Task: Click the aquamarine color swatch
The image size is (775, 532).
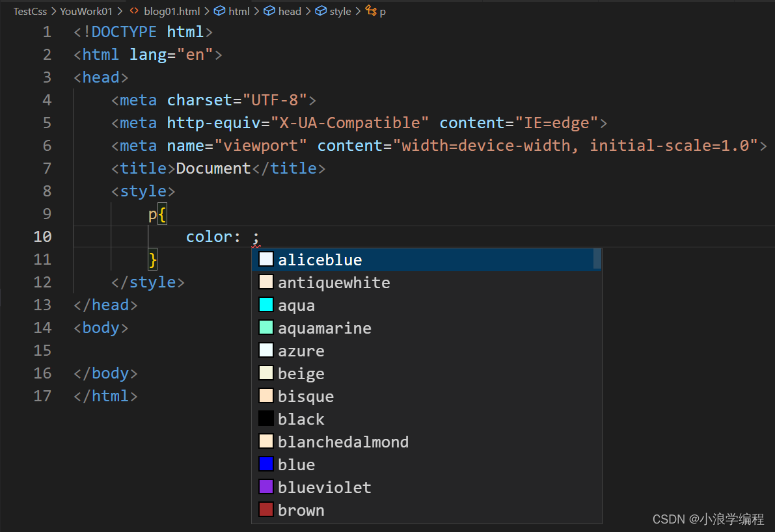Action: (x=266, y=327)
